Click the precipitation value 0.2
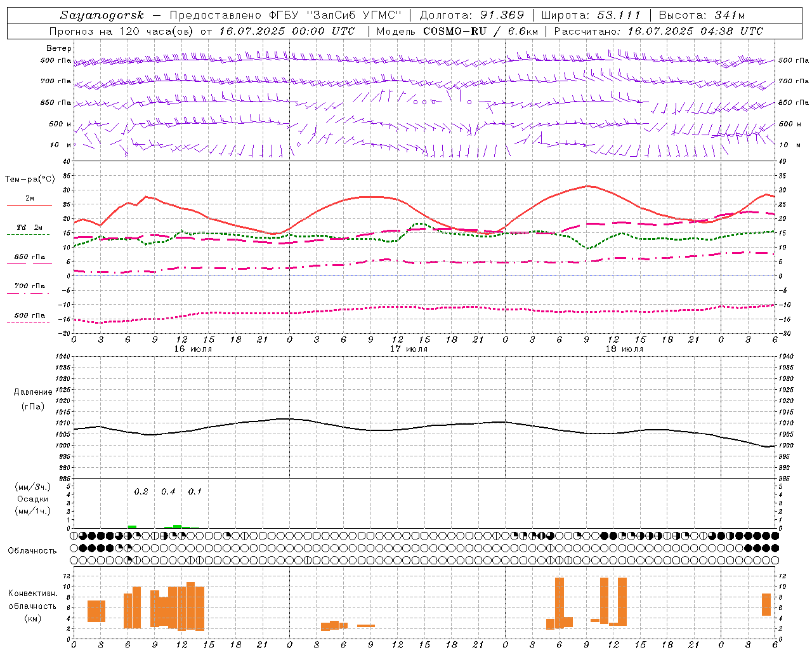812x650 pixels. 141,492
